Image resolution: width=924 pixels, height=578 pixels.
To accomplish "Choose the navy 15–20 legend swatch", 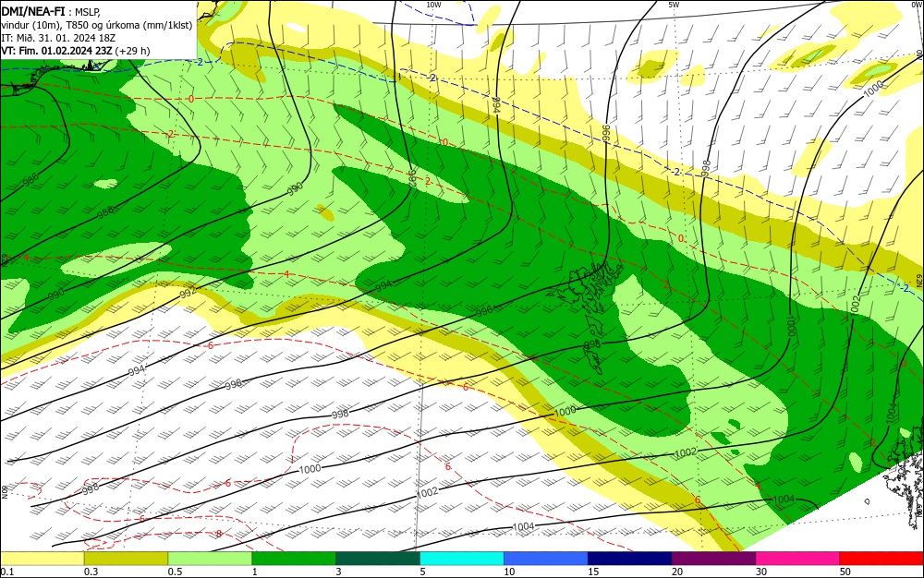I will tap(630, 558).
